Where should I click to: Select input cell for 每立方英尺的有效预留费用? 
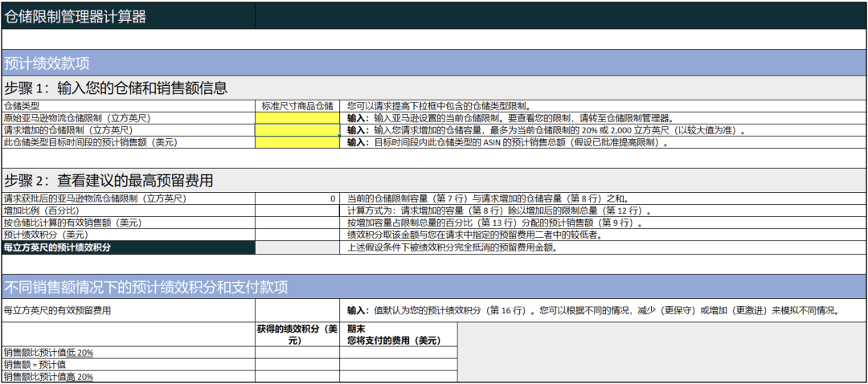297,310
